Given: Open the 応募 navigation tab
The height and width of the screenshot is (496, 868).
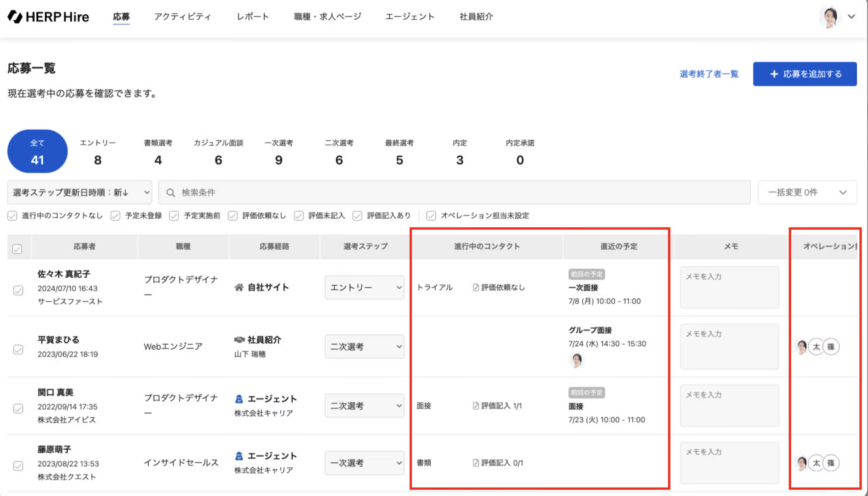Looking at the screenshot, I should tap(121, 17).
